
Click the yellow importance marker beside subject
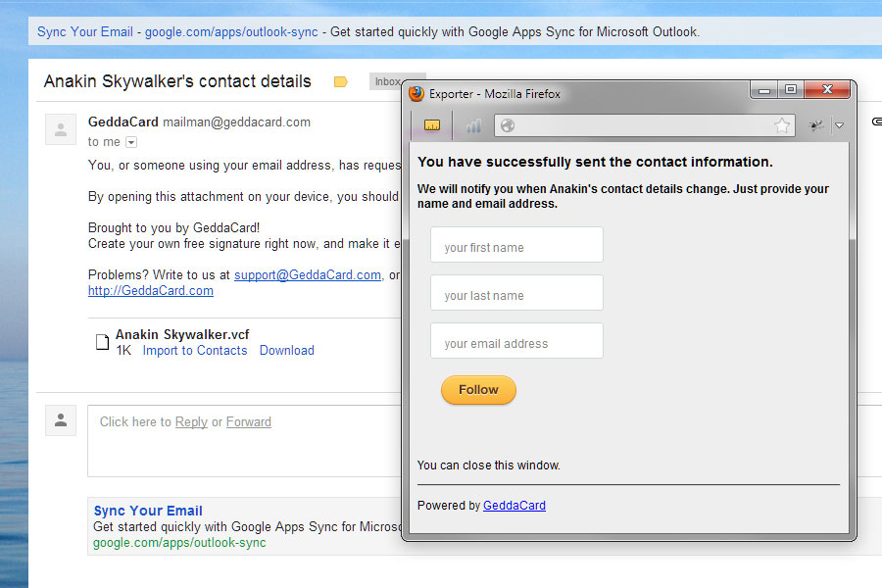340,82
